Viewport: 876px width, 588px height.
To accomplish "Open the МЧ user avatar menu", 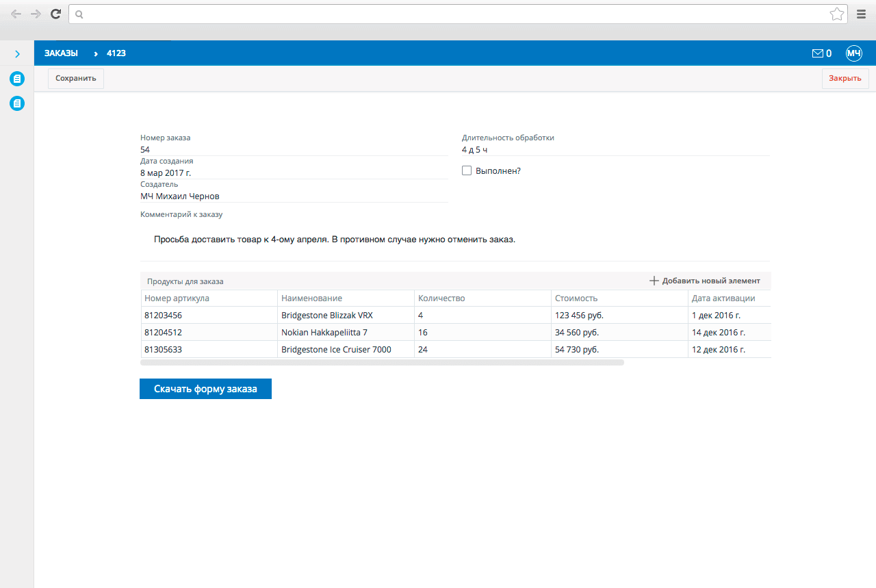I will coord(853,53).
